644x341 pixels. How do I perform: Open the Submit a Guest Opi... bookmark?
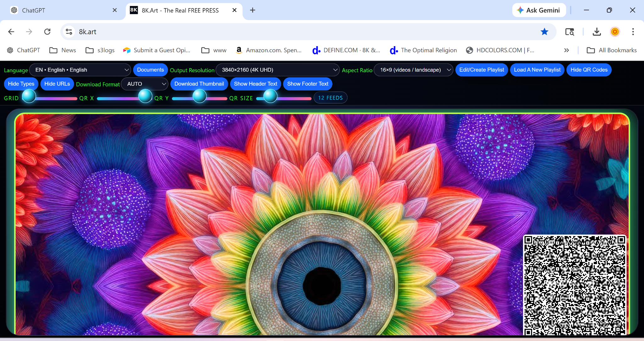(x=157, y=50)
